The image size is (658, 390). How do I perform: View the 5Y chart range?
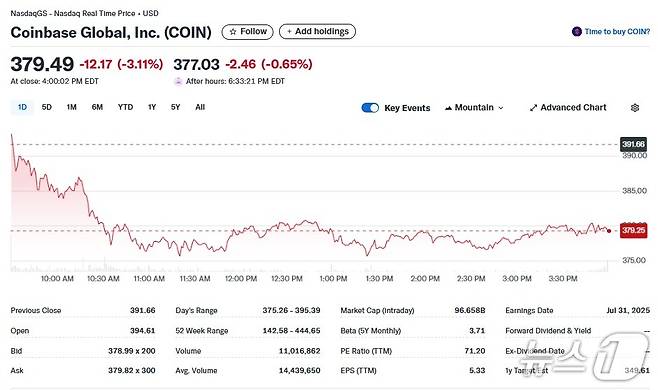175,107
